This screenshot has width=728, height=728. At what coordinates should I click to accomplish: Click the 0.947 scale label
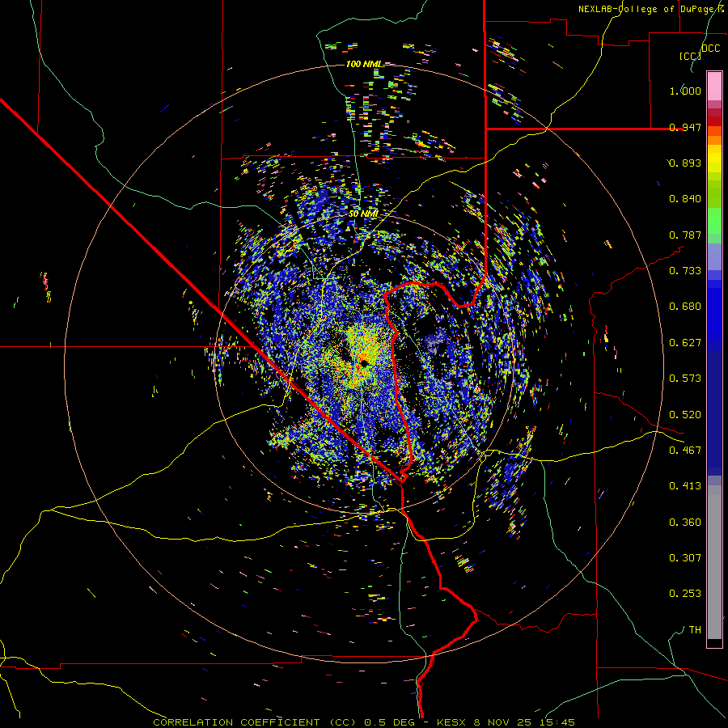point(685,127)
